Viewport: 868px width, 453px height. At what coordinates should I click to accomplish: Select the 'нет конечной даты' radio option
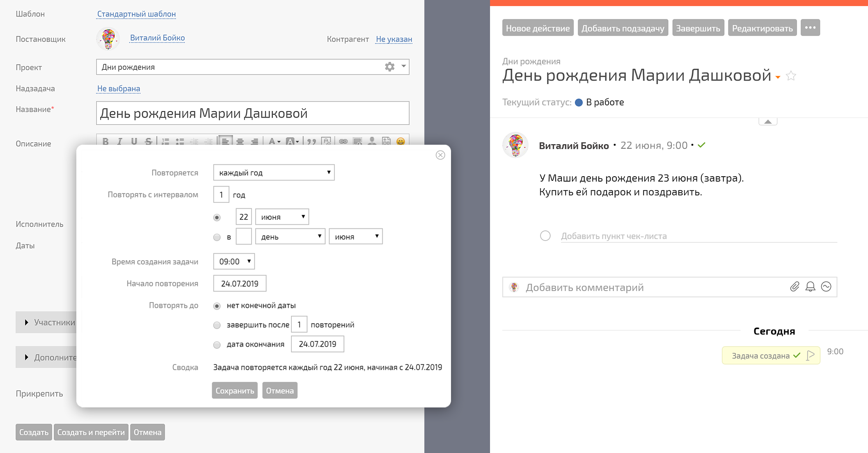[217, 306]
